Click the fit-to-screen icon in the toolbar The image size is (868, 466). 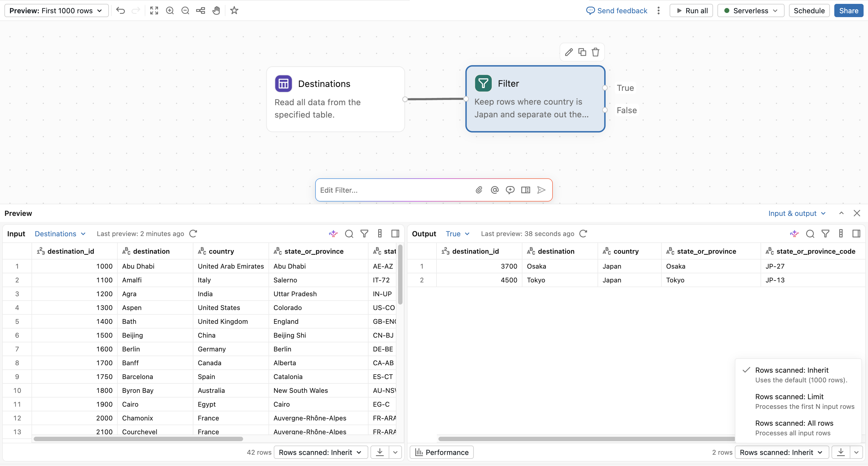point(154,10)
